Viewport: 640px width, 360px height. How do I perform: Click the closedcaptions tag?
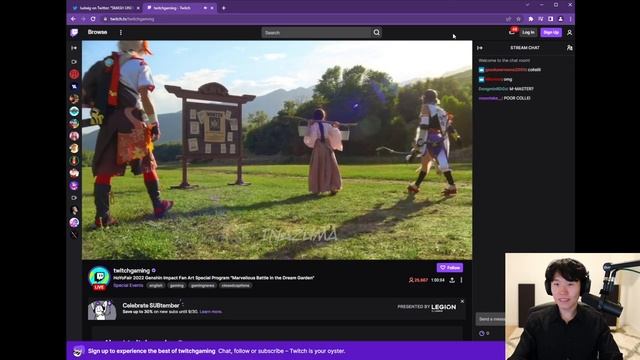tap(236, 285)
